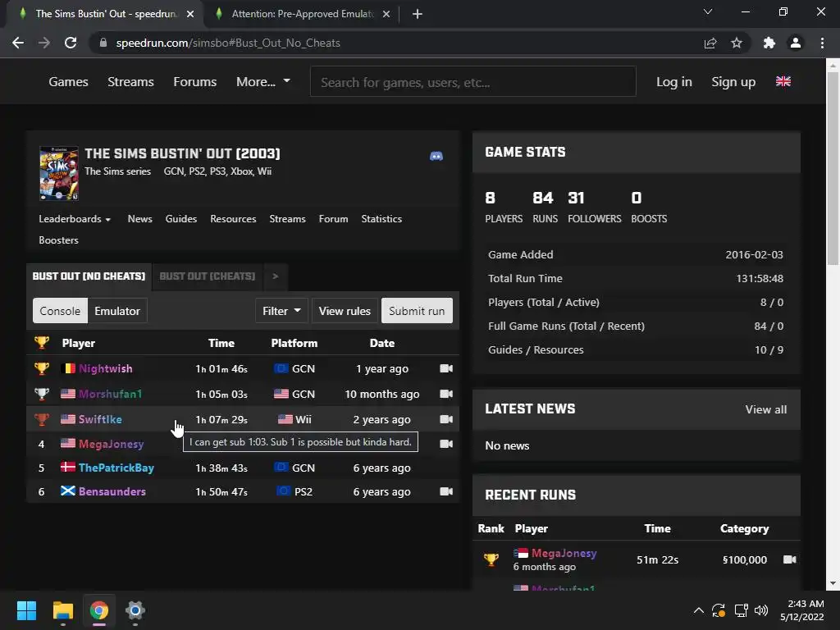Click the share page icon
The image size is (840, 630).
pos(710,43)
